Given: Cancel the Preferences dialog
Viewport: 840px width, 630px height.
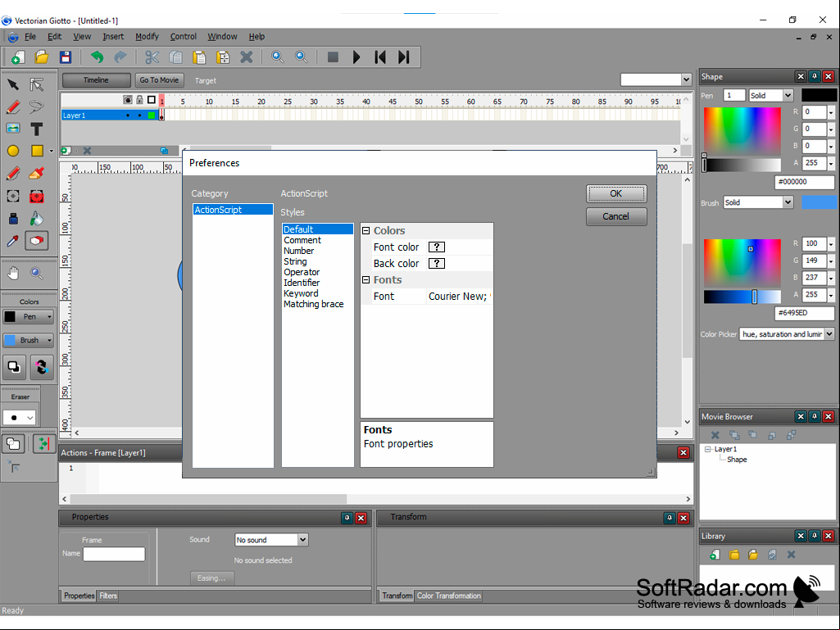Looking at the screenshot, I should click(616, 216).
